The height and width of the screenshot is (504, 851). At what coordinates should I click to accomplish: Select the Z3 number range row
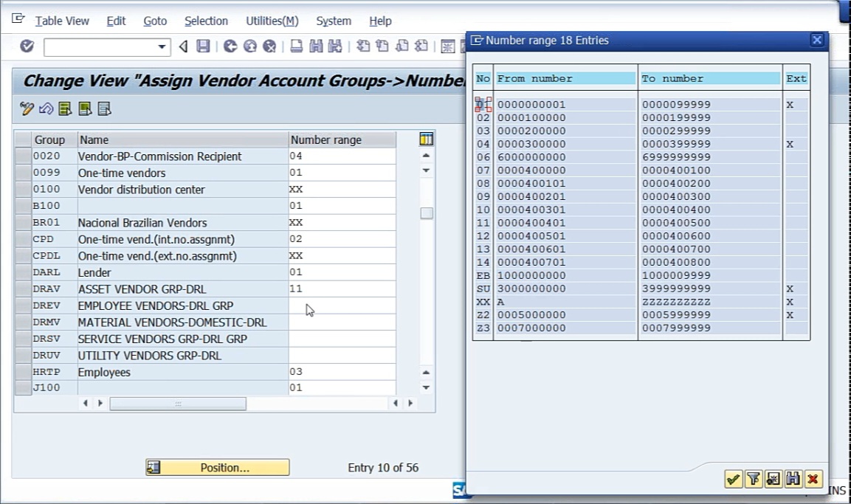641,328
